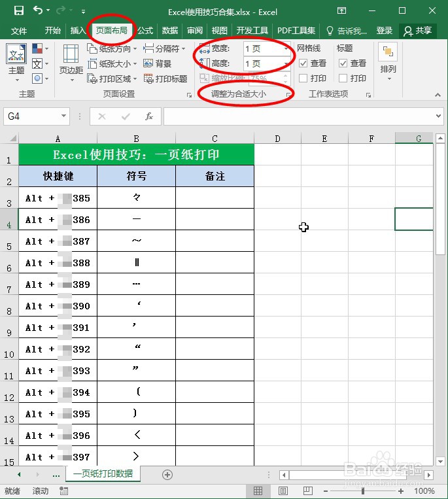Switch to the View (视图) tab

point(219,31)
